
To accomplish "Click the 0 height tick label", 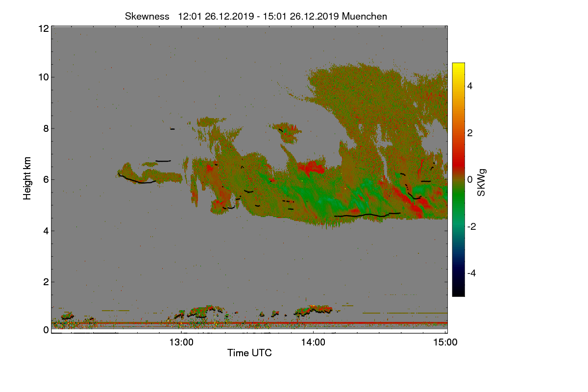I will point(46,330).
